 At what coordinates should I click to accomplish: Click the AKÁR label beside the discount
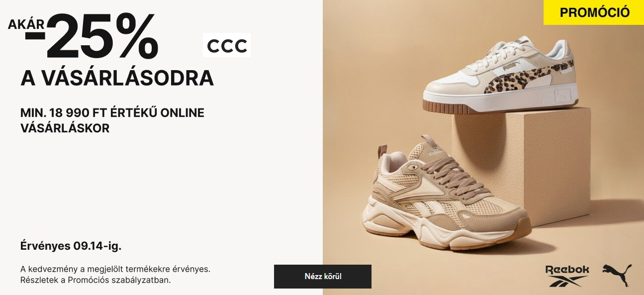pos(26,24)
